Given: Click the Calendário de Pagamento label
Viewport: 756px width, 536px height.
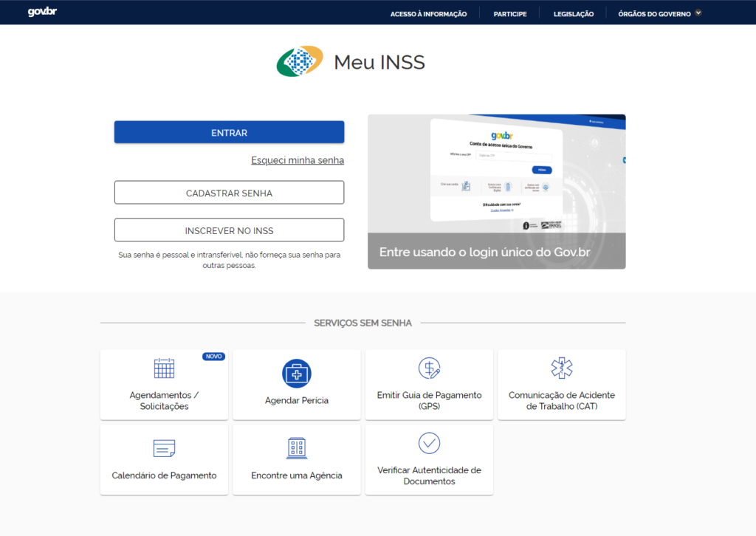Looking at the screenshot, I should [164, 475].
